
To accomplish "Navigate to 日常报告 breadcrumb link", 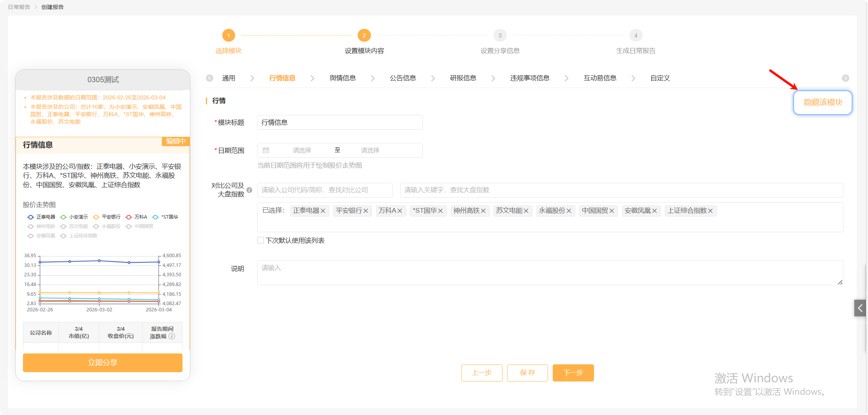I will (x=19, y=7).
